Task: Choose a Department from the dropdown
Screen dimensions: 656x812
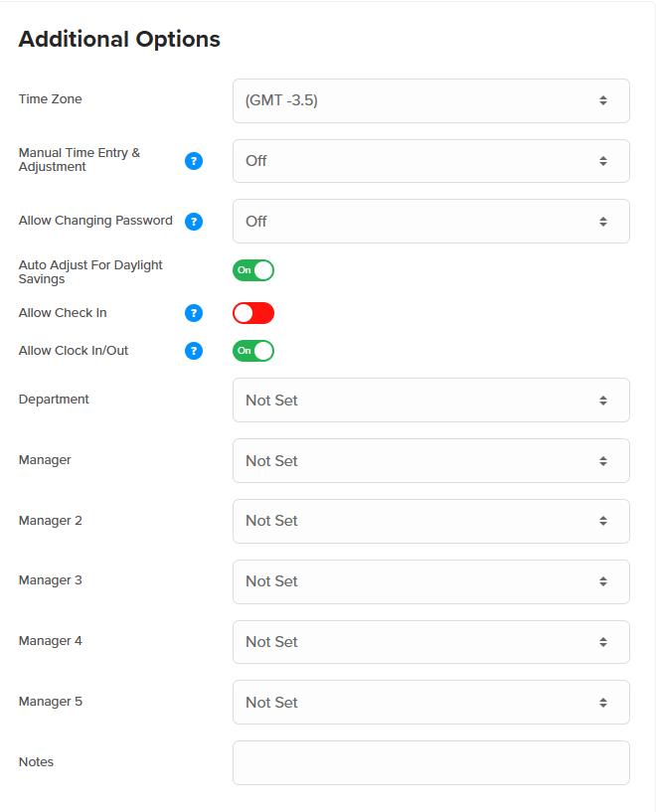Action: click(430, 400)
